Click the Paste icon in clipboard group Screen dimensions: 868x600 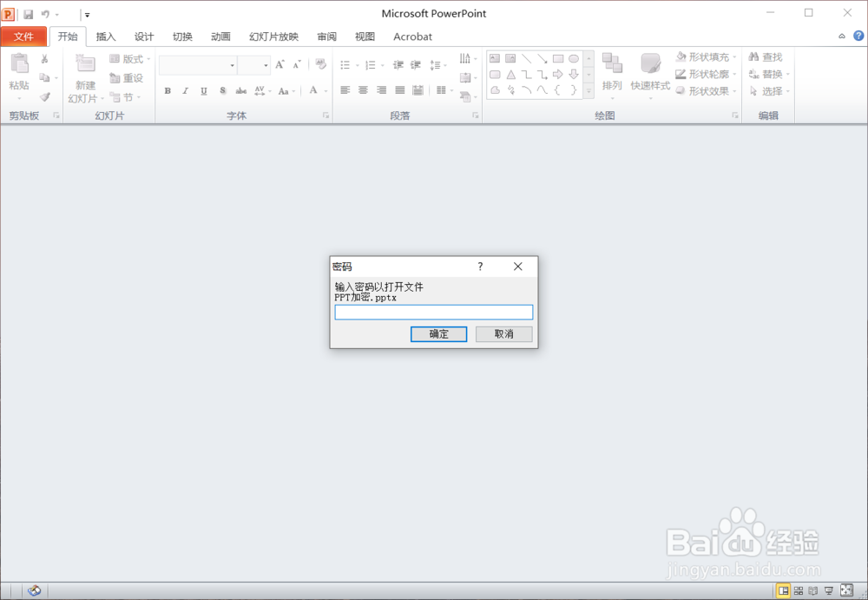(19, 63)
